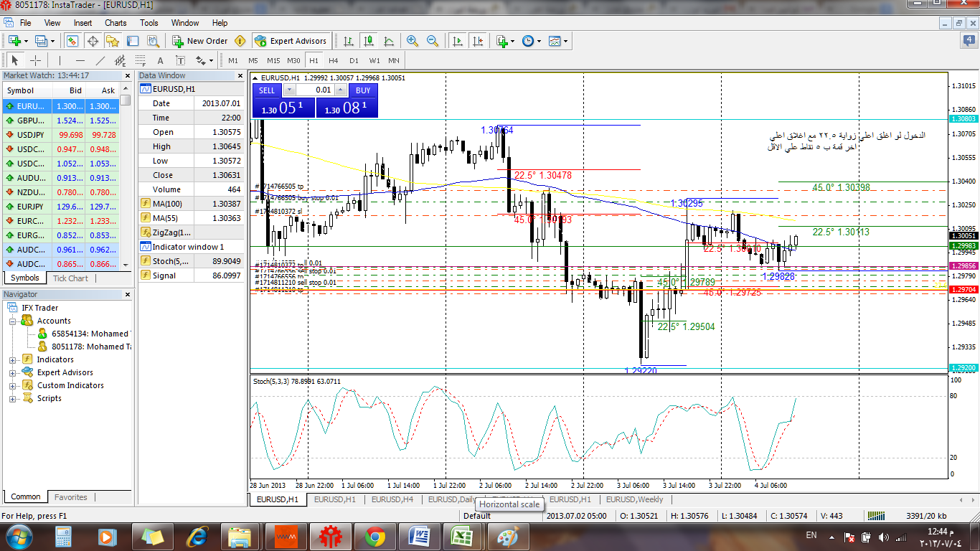Switch chart to line chart icon
The height and width of the screenshot is (551, 980).
click(388, 41)
